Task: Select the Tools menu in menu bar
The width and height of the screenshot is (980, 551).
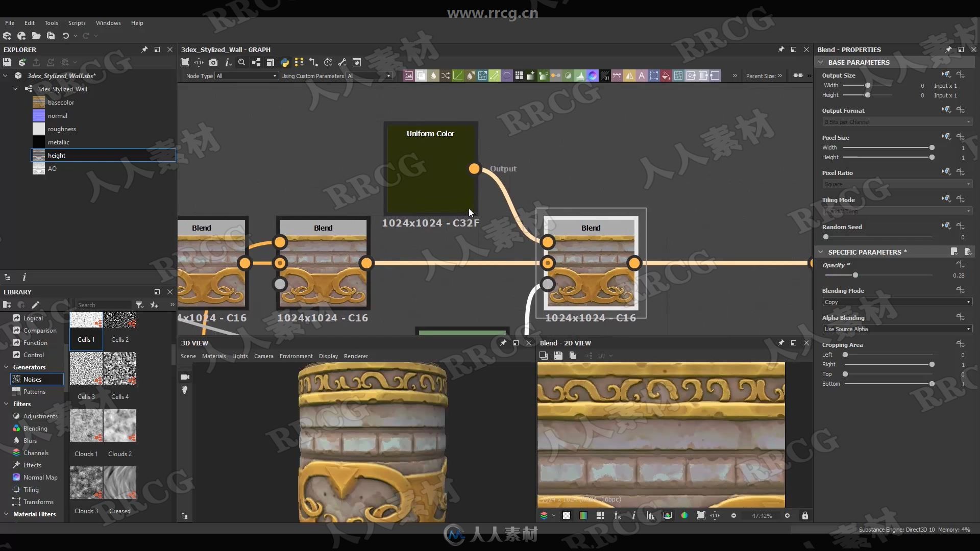Action: click(x=51, y=22)
